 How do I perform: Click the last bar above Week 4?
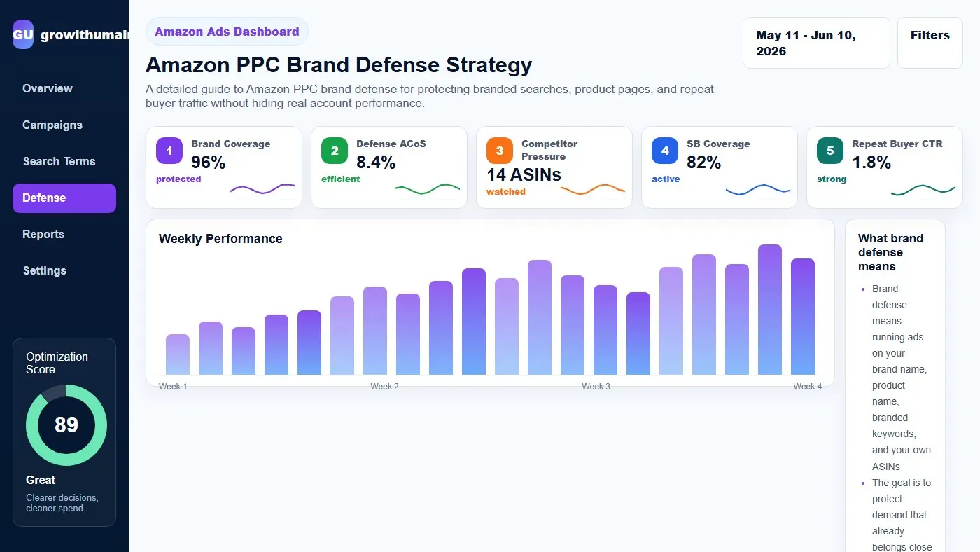[803, 317]
